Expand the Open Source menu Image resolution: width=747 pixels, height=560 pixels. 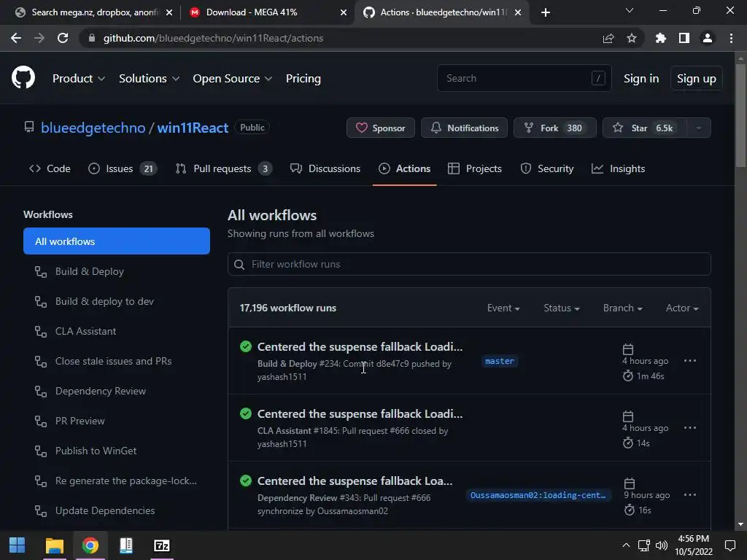tap(233, 79)
